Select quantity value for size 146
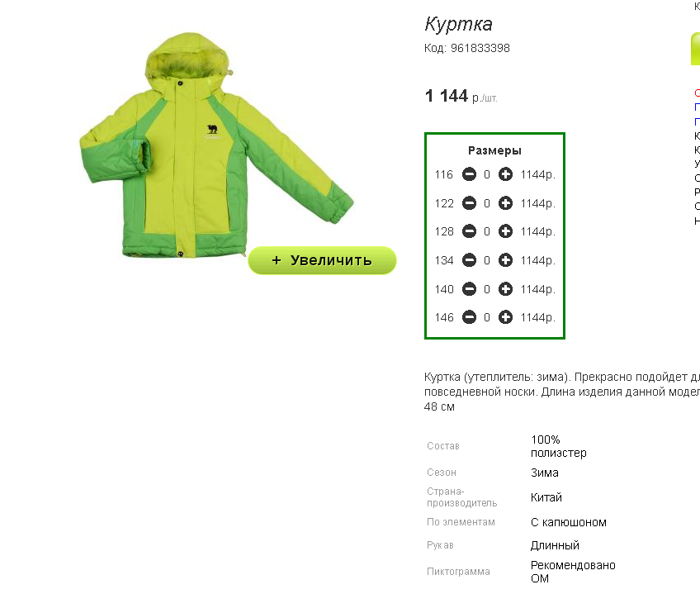The width and height of the screenshot is (700, 594). pyautogui.click(x=487, y=318)
